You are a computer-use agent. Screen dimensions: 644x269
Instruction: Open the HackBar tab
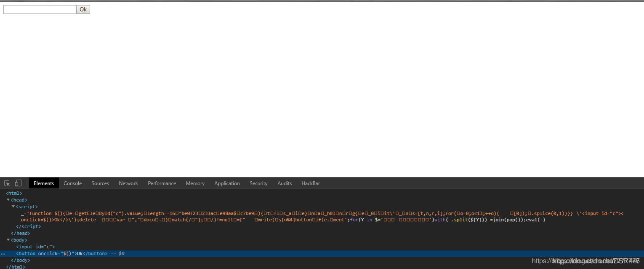311,183
